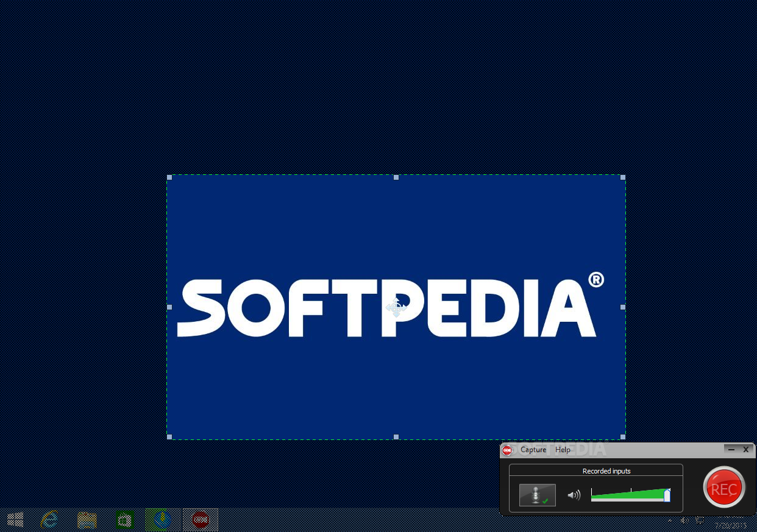The image size is (757, 532).
Task: Click the speaker volume icon in recorder
Action: [x=574, y=495]
